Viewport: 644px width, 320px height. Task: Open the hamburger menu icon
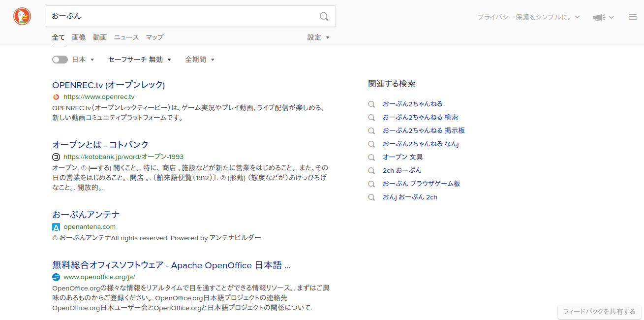tap(633, 17)
